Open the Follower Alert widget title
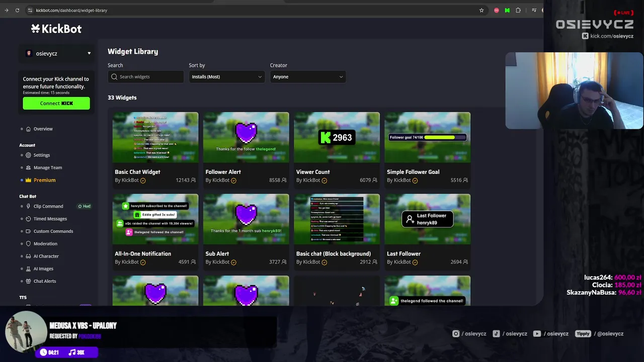Screen dimensions: 644x362 pos(223,172)
